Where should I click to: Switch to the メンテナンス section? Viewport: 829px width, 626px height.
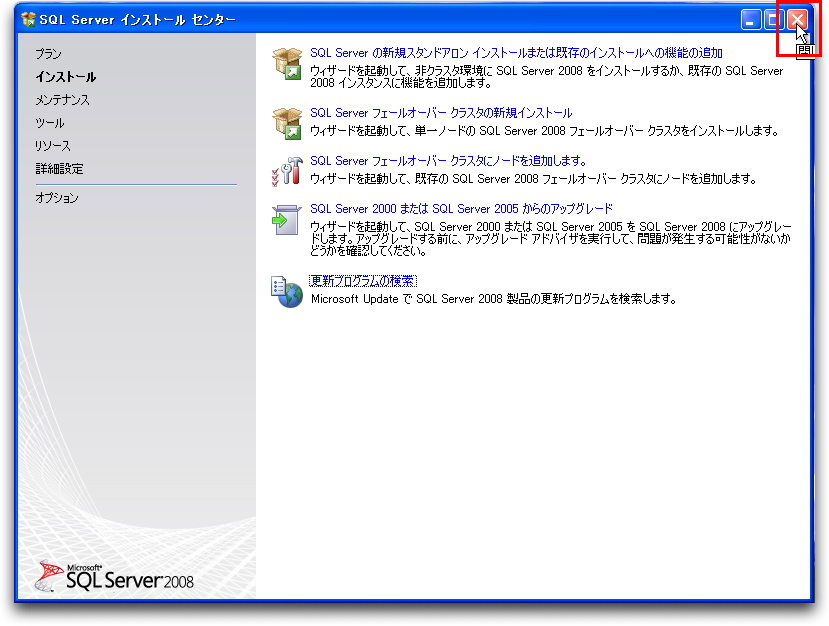pos(62,100)
